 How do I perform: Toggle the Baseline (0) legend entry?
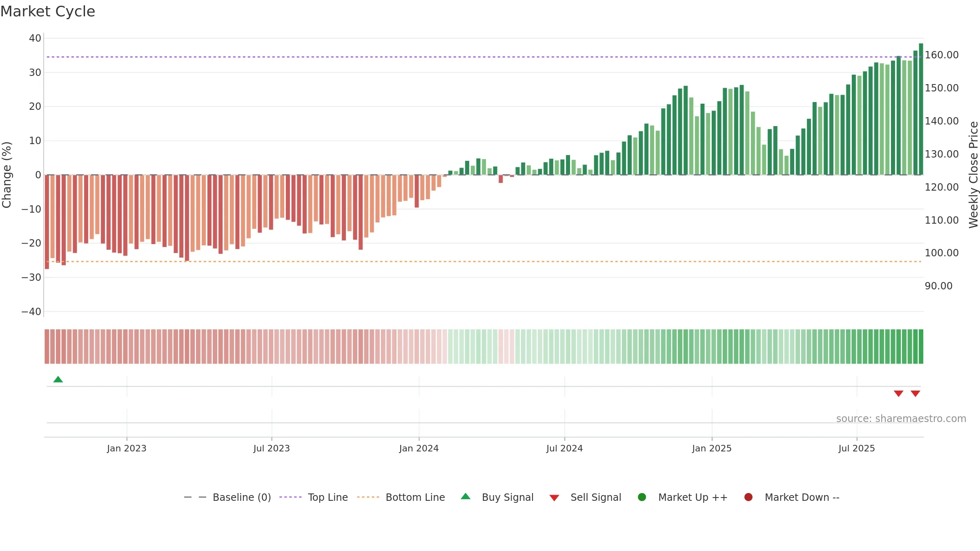227,497
